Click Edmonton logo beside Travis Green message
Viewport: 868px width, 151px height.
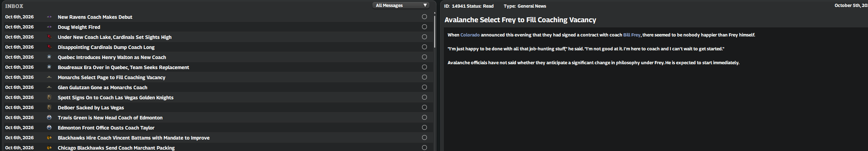coord(49,118)
